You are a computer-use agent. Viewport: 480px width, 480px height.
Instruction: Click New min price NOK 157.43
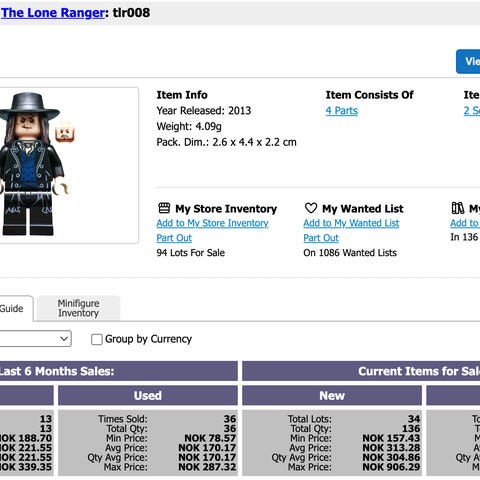click(391, 438)
